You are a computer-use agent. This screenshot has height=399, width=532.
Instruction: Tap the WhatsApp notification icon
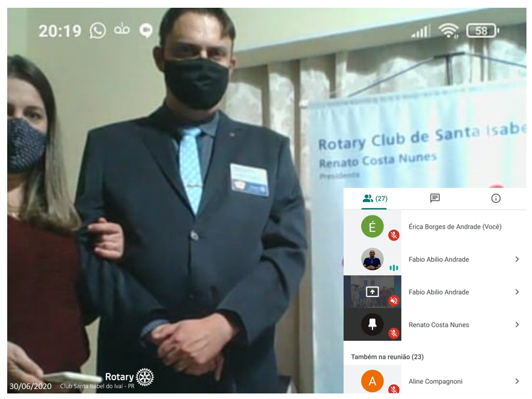click(x=98, y=30)
